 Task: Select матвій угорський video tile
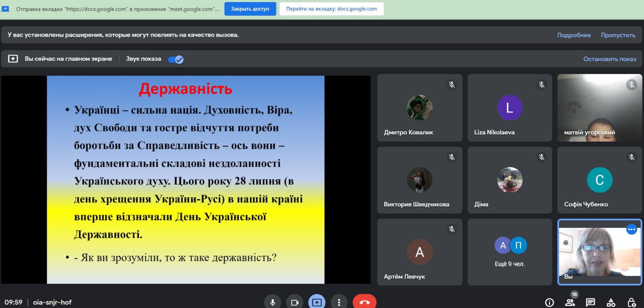coord(599,108)
